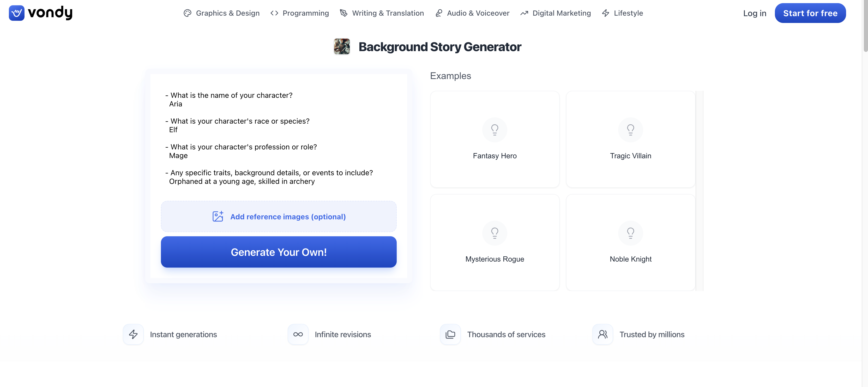Click the lightbulb icon on Noble Knight card
Screen dimensions: 868x387
point(630,233)
